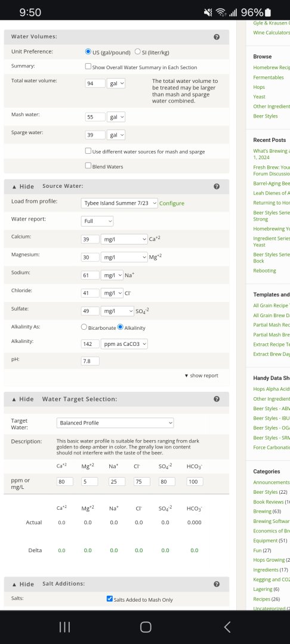The image size is (290, 644).
Task: Focus Chloride value field showing 41
Action: click(x=90, y=293)
